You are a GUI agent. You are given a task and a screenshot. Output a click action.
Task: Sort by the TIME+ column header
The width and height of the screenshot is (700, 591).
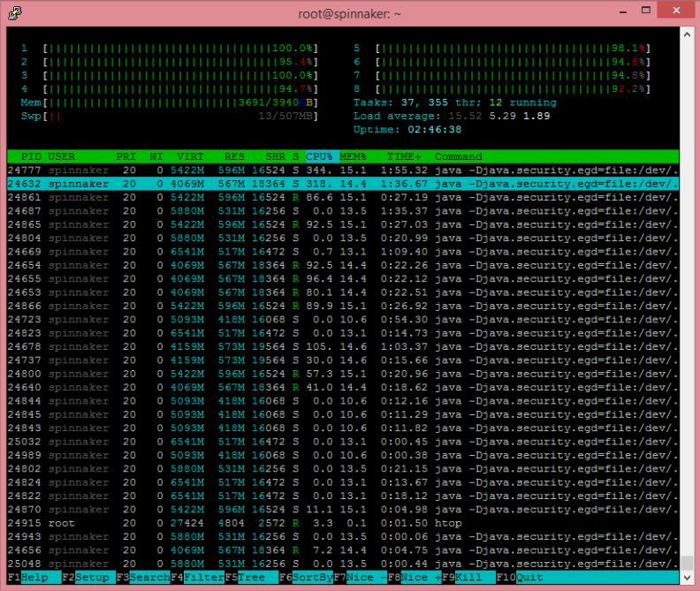(404, 156)
